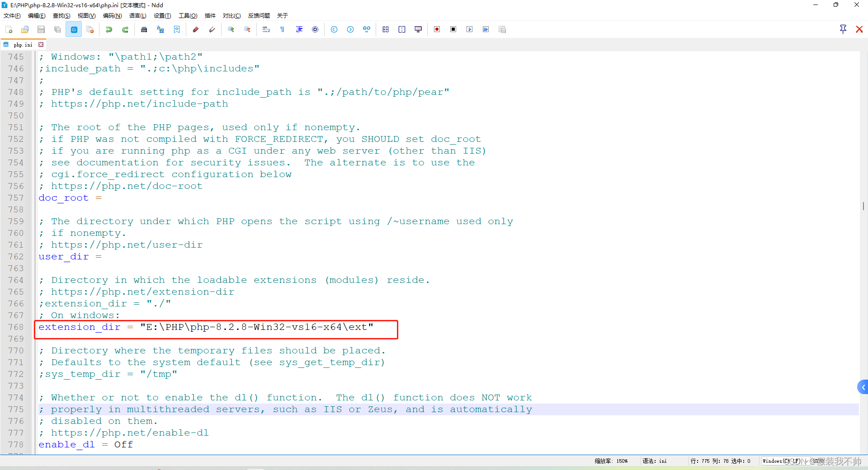The height and width of the screenshot is (470, 868).
Task: Close the php.ini tab
Action: (x=41, y=45)
